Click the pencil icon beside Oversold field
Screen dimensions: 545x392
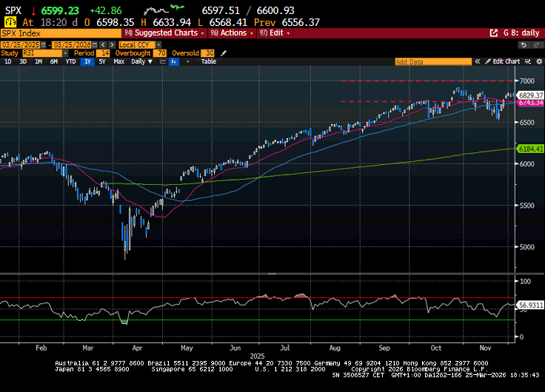(224, 53)
